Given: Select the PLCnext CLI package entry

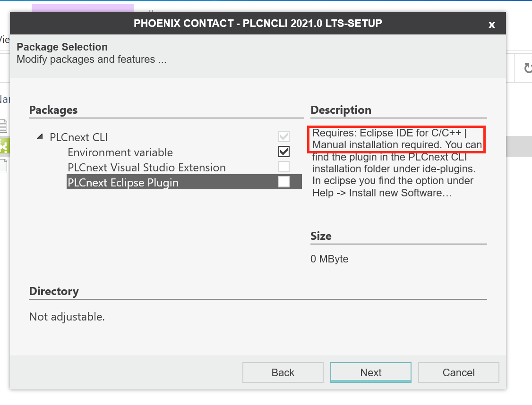Looking at the screenshot, I should coord(78,137).
